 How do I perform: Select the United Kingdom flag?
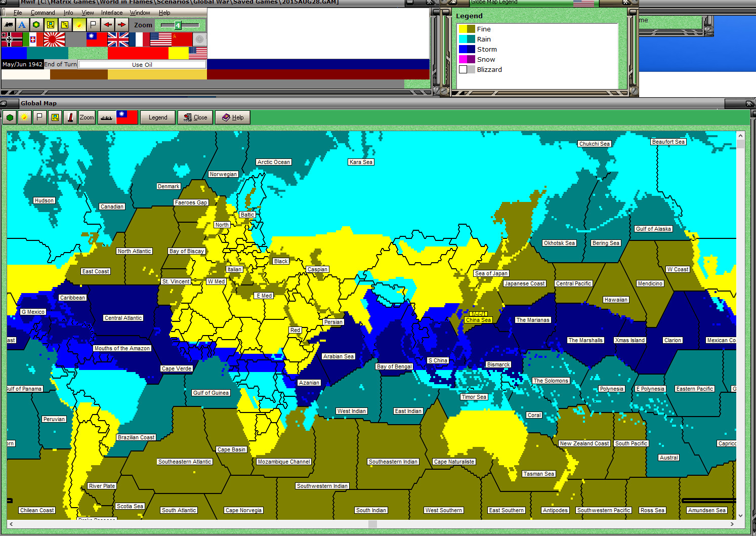pyautogui.click(x=118, y=39)
